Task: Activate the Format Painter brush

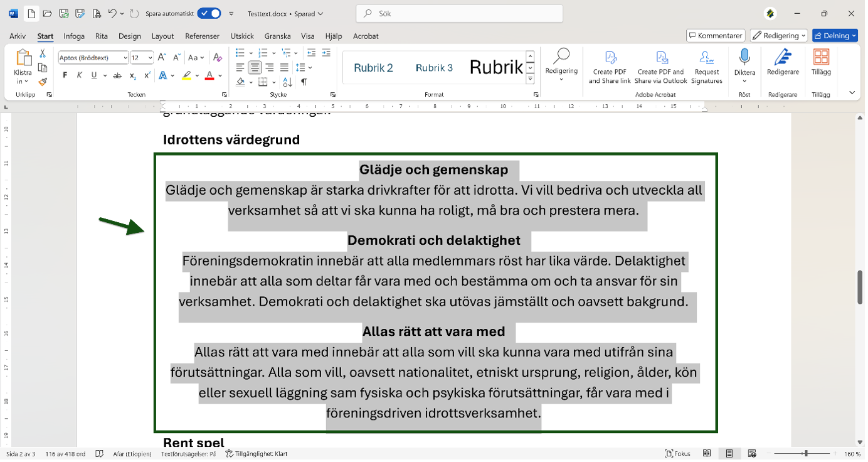Action: (43, 82)
